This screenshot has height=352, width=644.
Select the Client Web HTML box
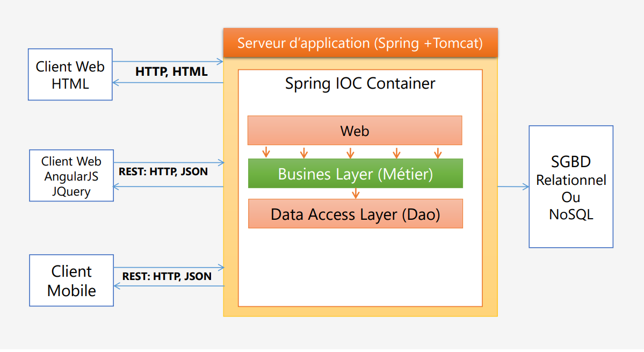pos(70,74)
